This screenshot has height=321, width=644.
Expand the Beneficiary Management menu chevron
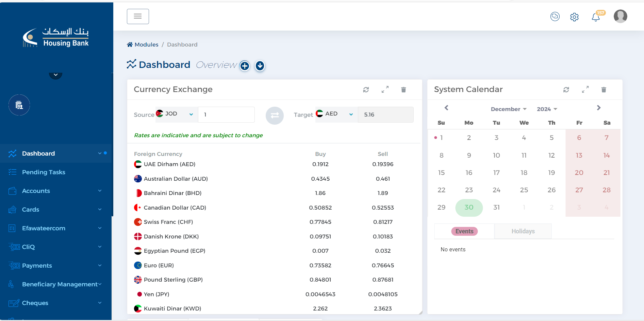(x=100, y=284)
